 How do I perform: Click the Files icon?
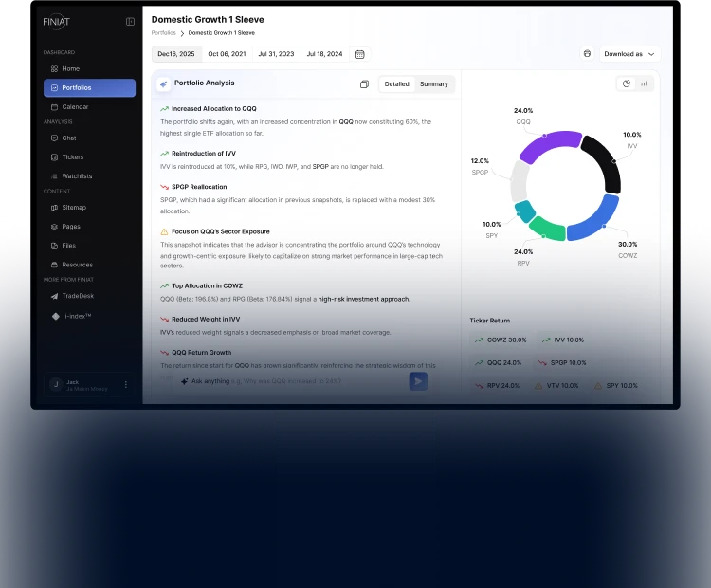click(x=54, y=246)
